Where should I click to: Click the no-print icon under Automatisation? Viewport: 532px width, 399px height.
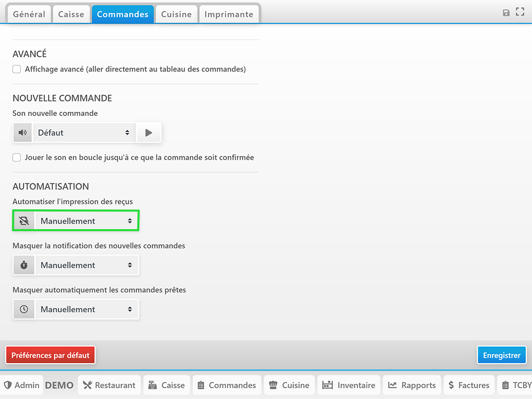click(24, 221)
